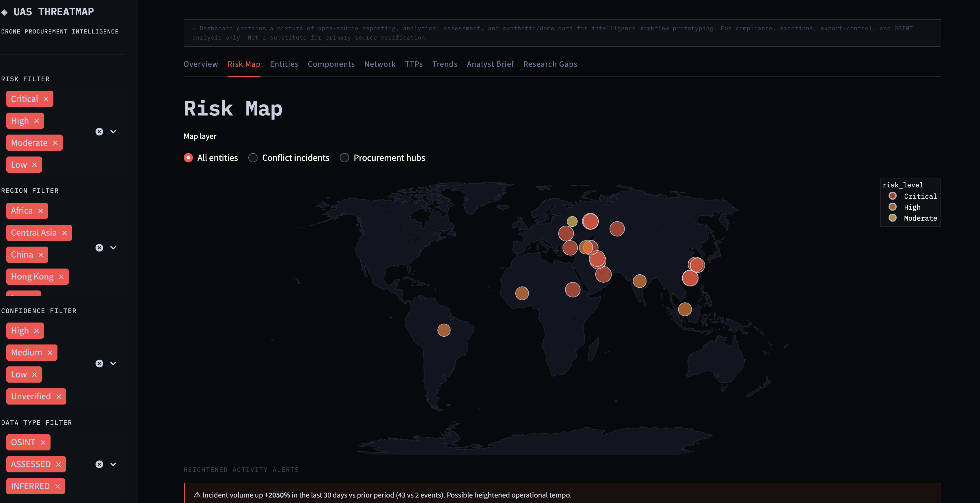Select All entities map layer

coord(210,158)
